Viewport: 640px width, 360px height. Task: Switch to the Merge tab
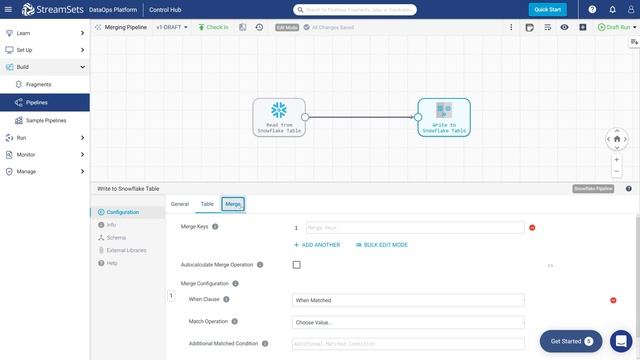233,204
